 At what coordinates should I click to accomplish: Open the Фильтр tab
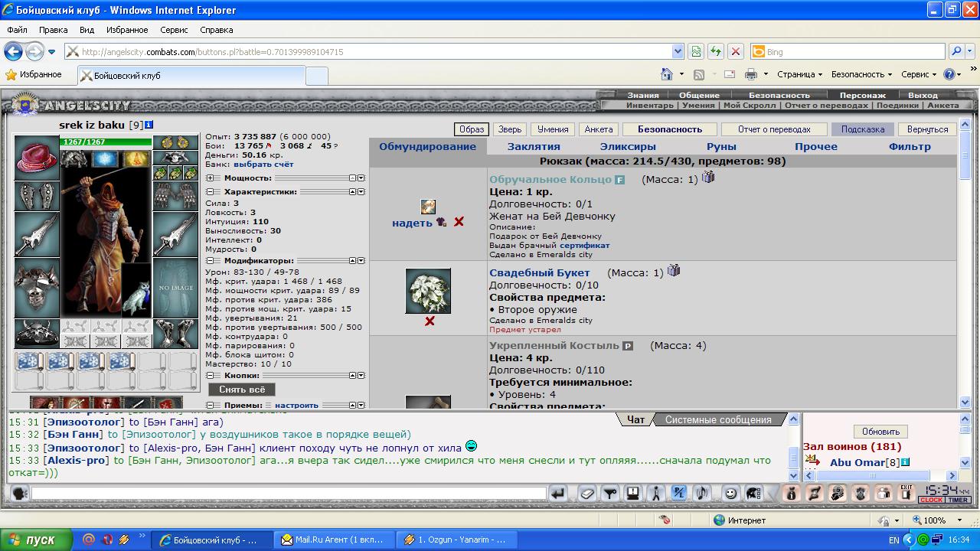pos(910,146)
